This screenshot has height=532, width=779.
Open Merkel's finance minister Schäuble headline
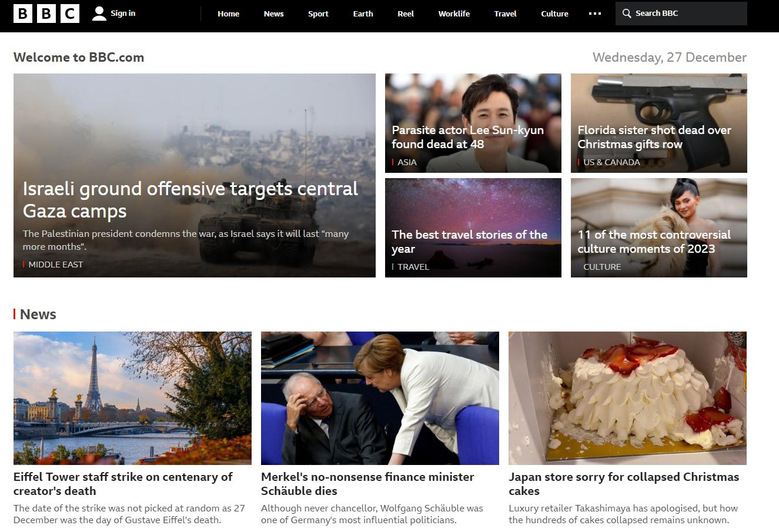click(367, 484)
